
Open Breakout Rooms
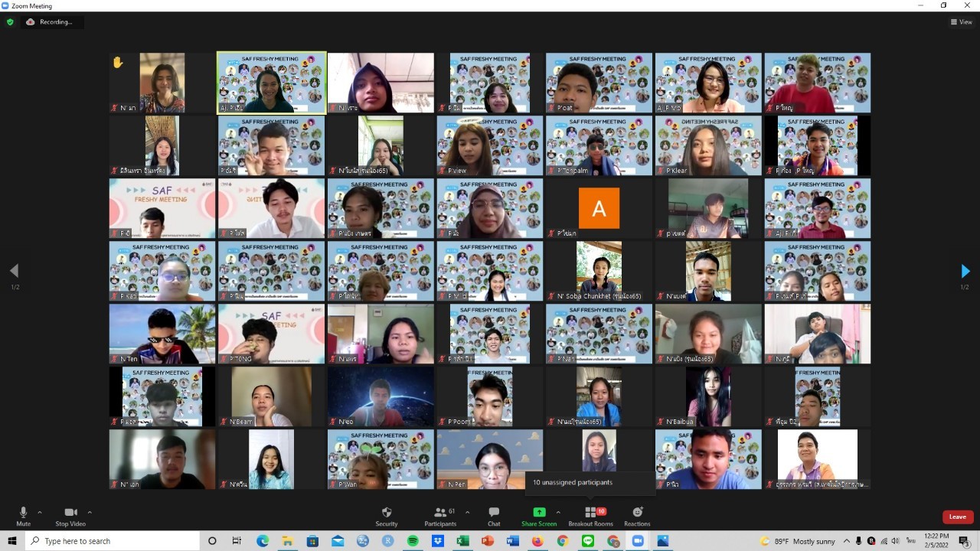[591, 517]
